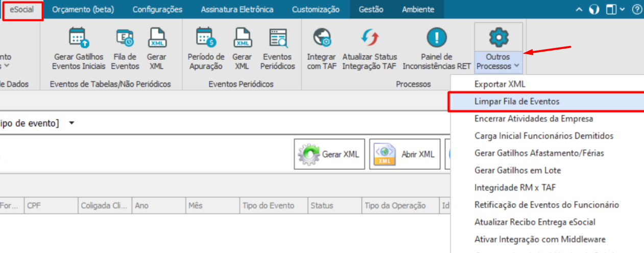The image size is (644, 253).
Task: Sort by the CPF column header
Action: pos(51,205)
